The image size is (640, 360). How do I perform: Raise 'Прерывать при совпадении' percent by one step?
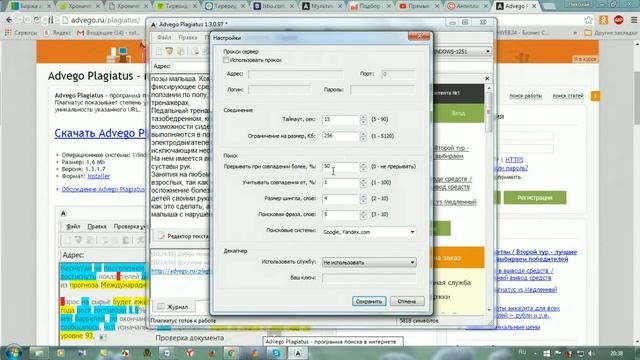coord(363,164)
